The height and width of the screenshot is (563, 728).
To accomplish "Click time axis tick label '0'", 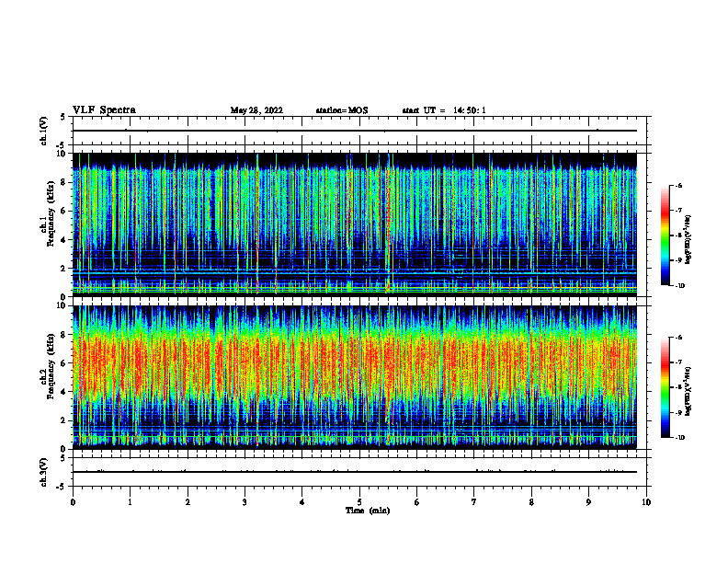I will (x=73, y=502).
